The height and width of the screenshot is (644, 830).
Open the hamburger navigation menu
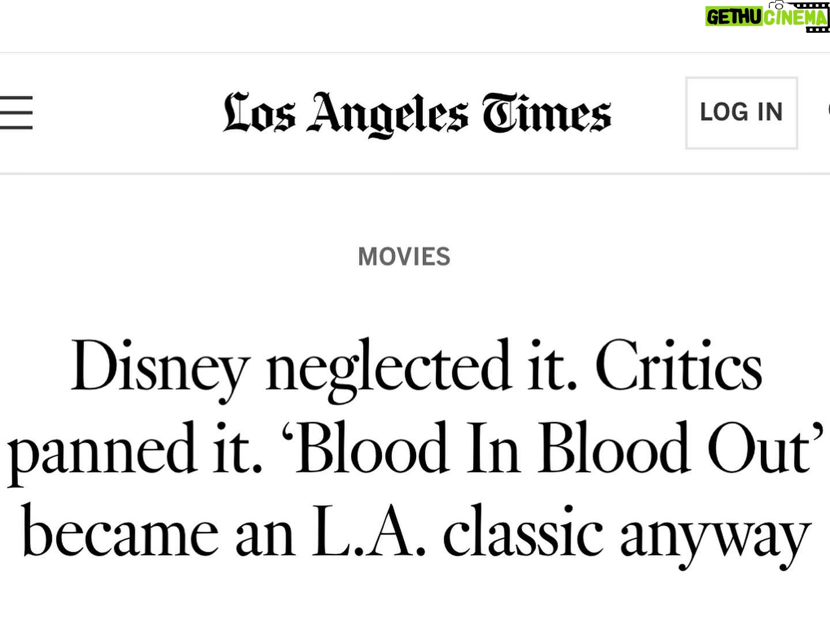16,112
